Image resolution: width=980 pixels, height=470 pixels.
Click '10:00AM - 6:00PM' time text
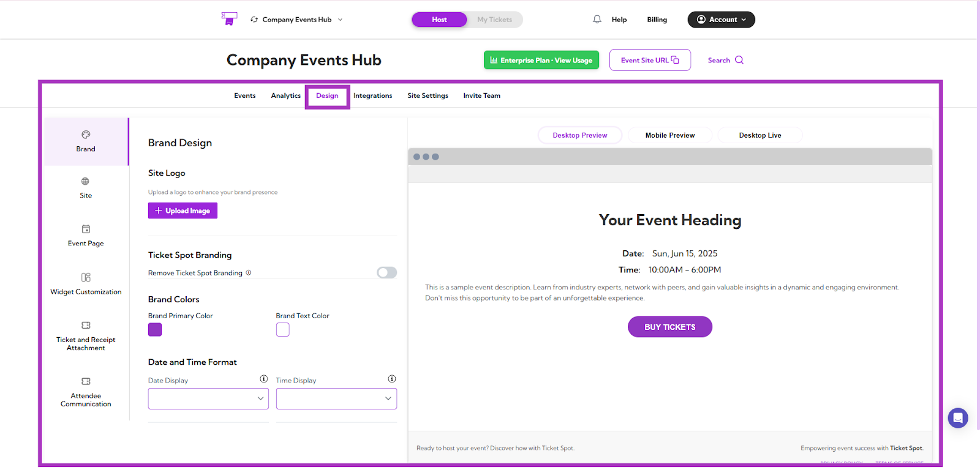(x=685, y=270)
